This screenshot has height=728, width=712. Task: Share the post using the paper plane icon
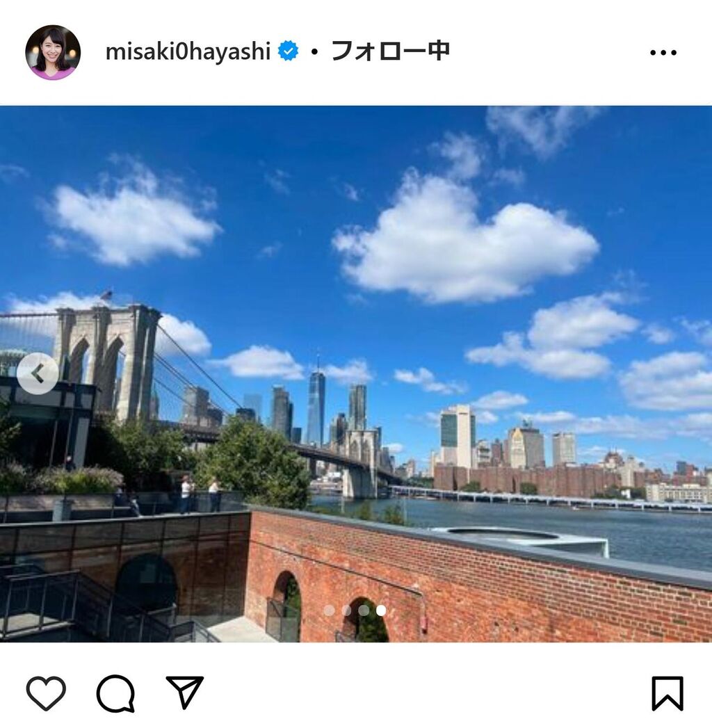click(185, 693)
